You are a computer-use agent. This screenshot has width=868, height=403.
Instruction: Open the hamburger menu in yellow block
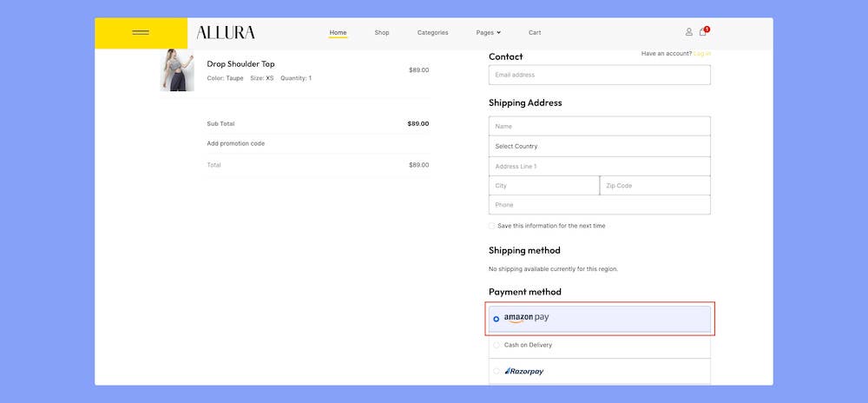coord(141,33)
